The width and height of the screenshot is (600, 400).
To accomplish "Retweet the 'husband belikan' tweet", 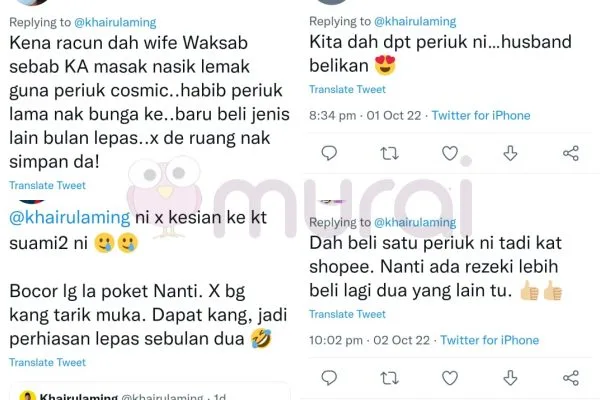I will 390,153.
